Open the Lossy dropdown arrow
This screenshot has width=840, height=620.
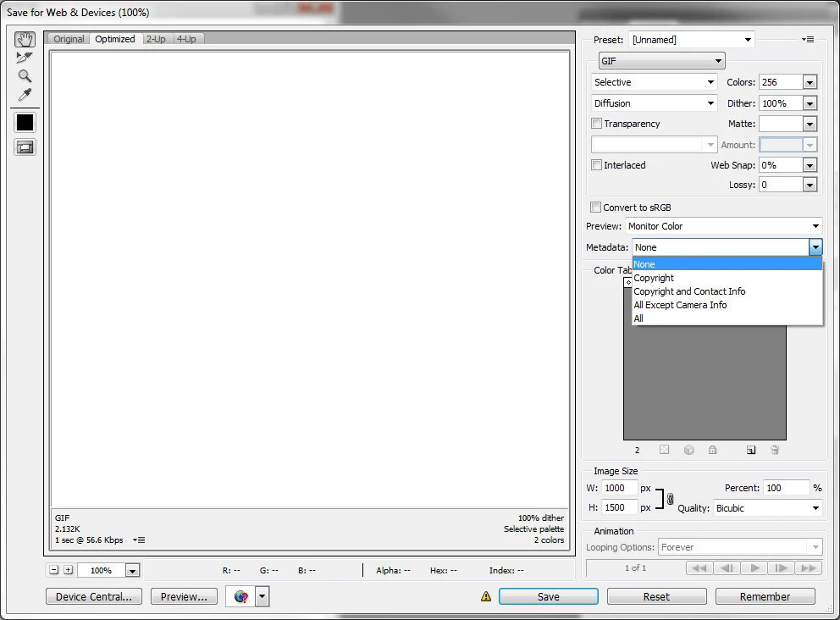click(x=810, y=185)
